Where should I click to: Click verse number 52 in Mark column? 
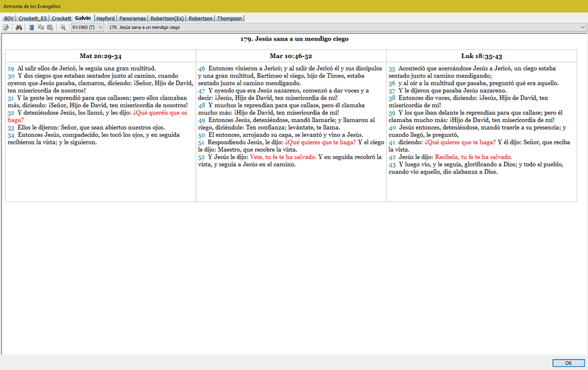point(201,157)
